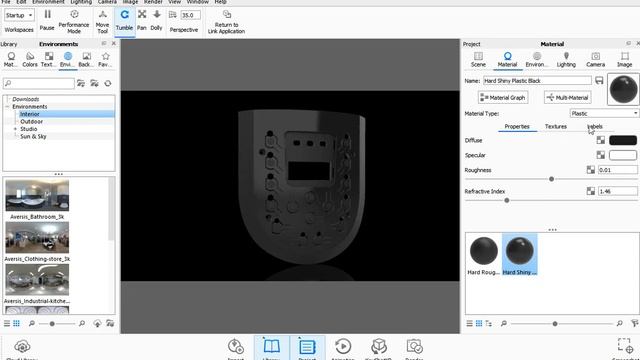Save material to library icon
640x360 pixels.
(599, 80)
